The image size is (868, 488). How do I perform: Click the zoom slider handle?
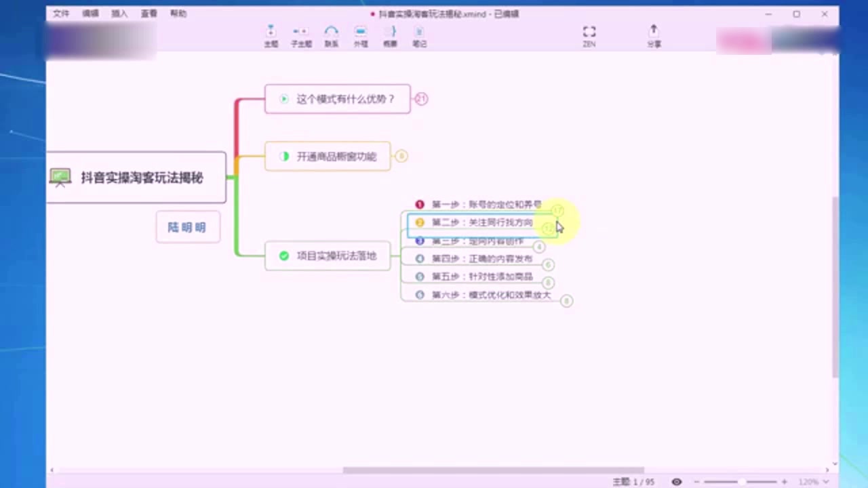(x=742, y=482)
